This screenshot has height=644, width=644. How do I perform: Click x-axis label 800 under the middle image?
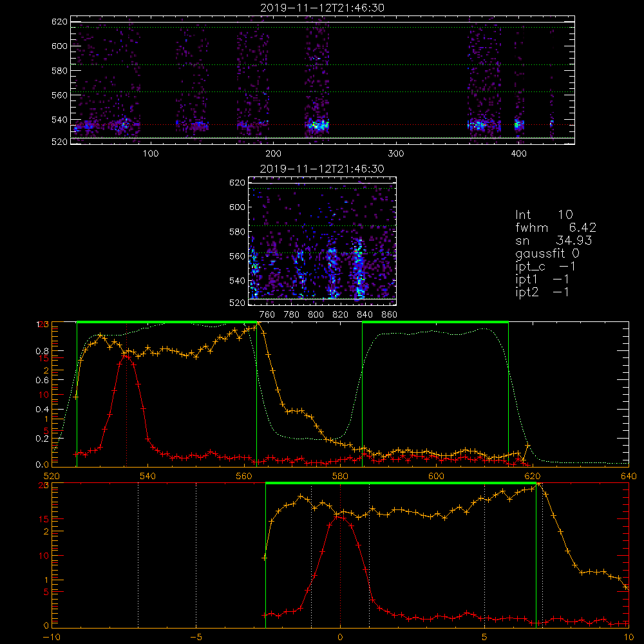click(x=316, y=315)
